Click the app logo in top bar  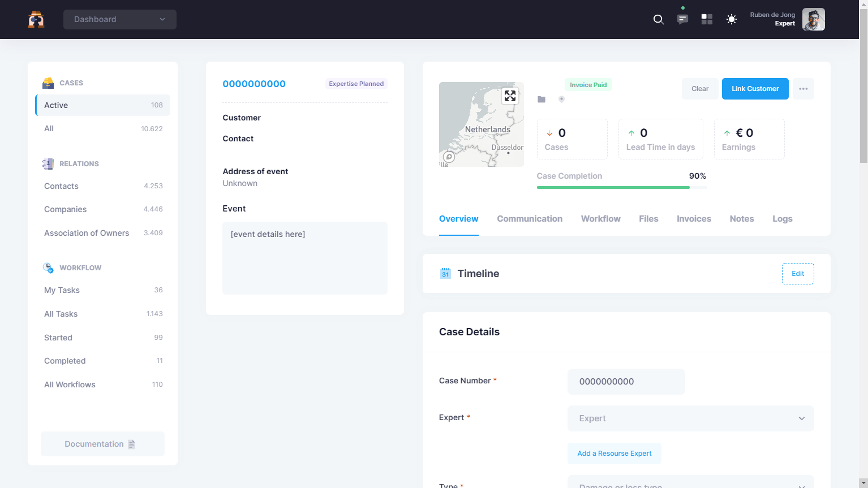pyautogui.click(x=36, y=19)
